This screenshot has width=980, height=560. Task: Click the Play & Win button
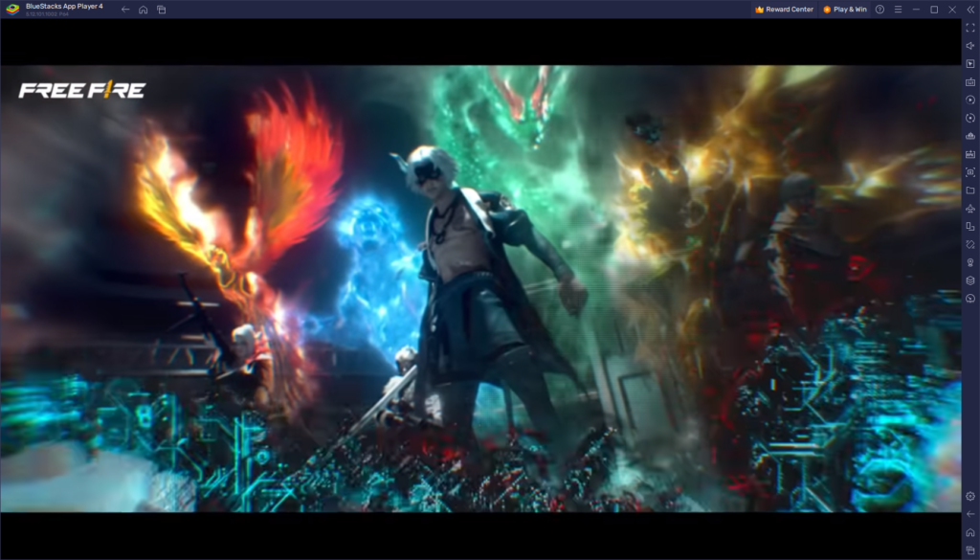click(x=845, y=10)
